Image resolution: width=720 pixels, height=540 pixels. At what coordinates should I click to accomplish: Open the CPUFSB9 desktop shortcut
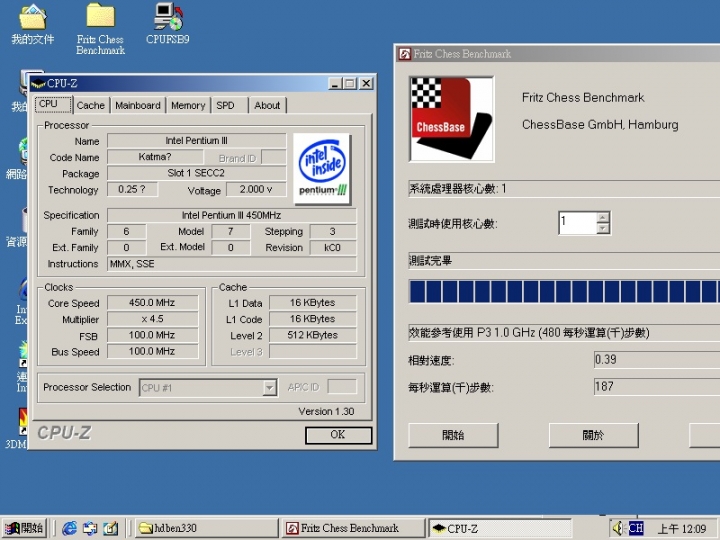click(168, 24)
